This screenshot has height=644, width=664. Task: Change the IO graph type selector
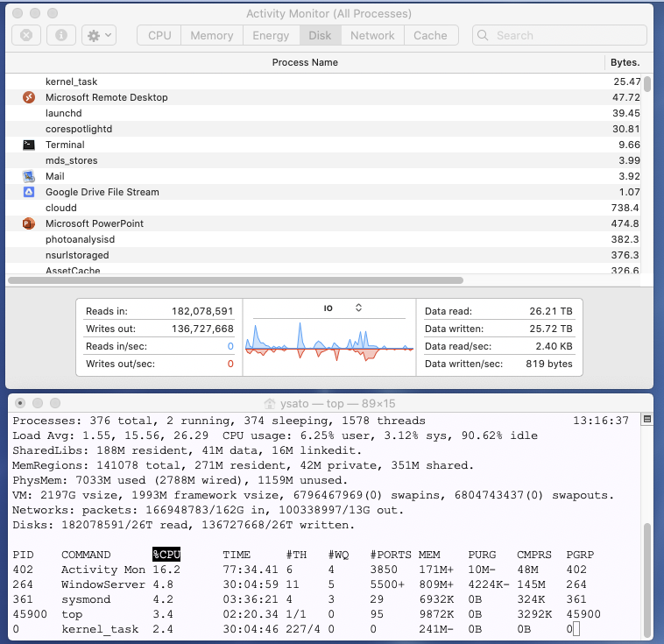pyautogui.click(x=357, y=308)
